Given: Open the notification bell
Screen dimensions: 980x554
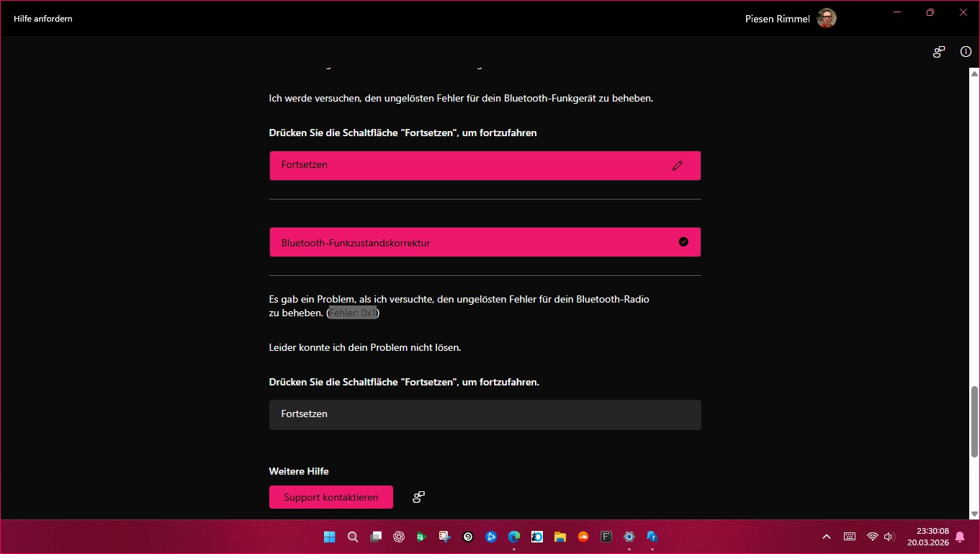Looking at the screenshot, I should pos(960,537).
